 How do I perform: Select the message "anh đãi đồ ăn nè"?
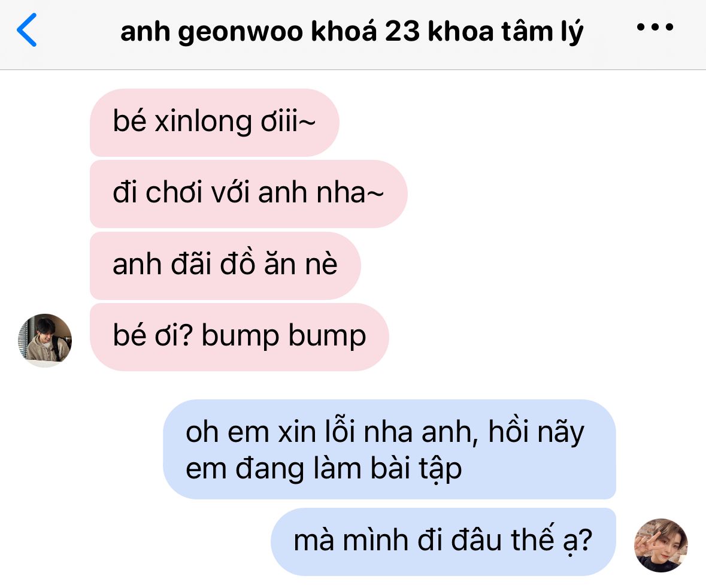[225, 266]
